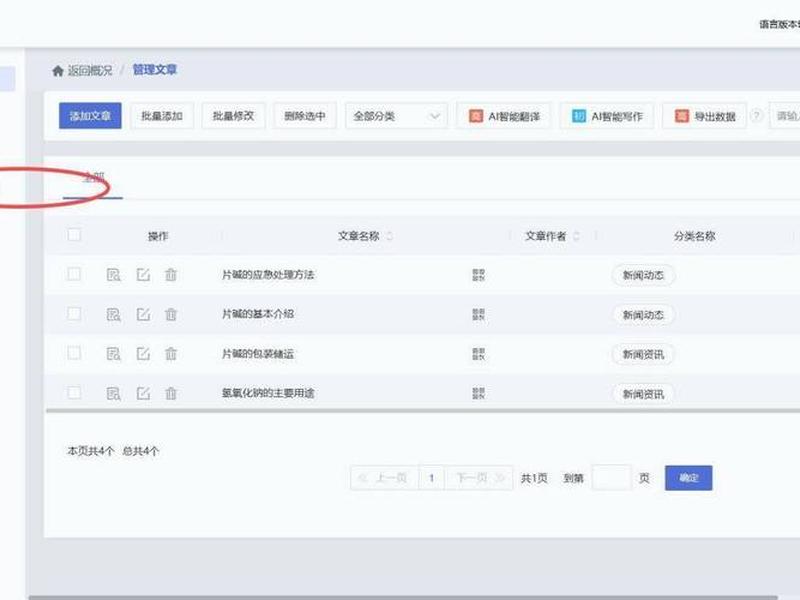Click the home icon beside 返回概况
The height and width of the screenshot is (600, 800).
58,70
